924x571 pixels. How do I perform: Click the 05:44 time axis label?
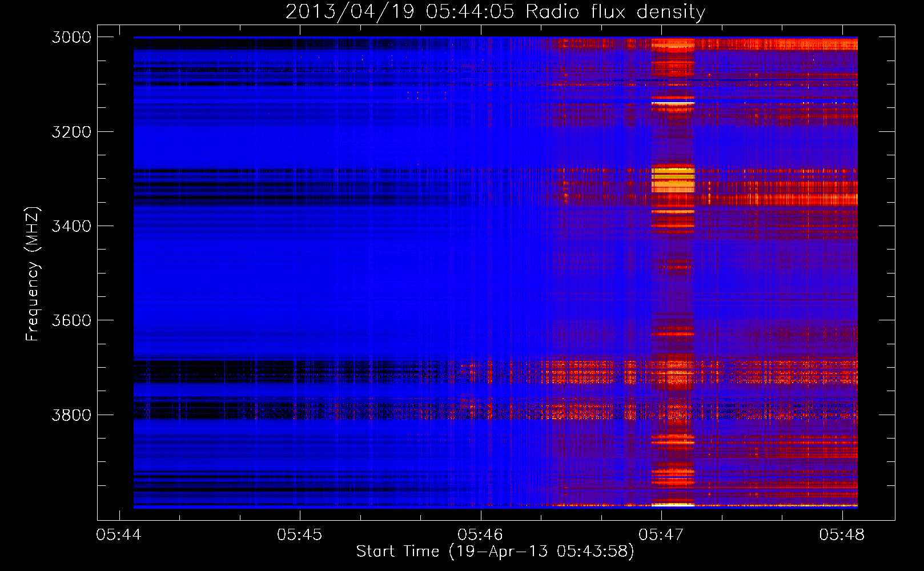point(119,534)
